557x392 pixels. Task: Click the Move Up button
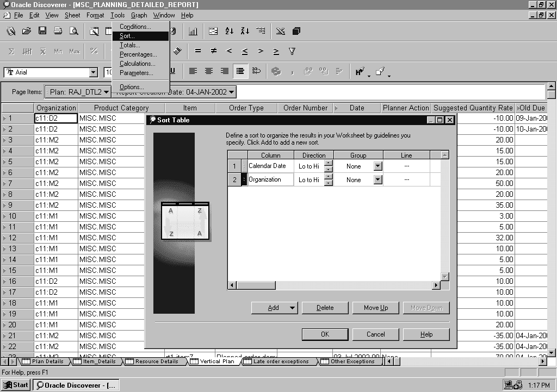375,308
